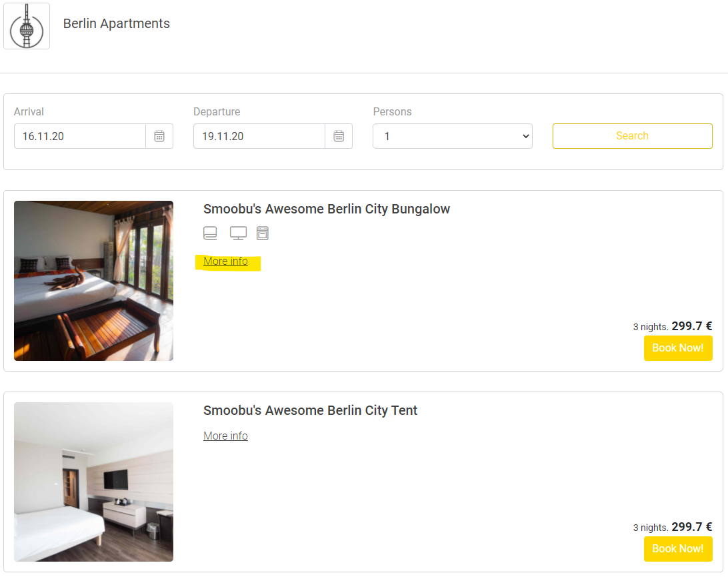Focus the Departure date field 19.11.20
This screenshot has width=728, height=579.
pos(259,136)
